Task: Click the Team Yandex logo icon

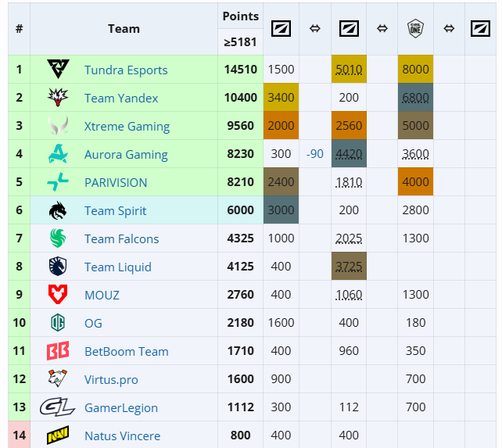Action: point(58,97)
